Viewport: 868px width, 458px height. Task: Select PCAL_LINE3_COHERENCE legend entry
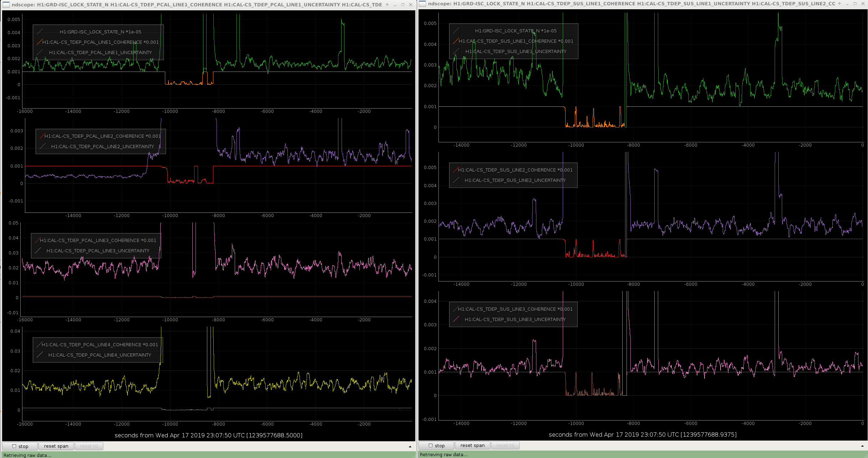click(98, 240)
